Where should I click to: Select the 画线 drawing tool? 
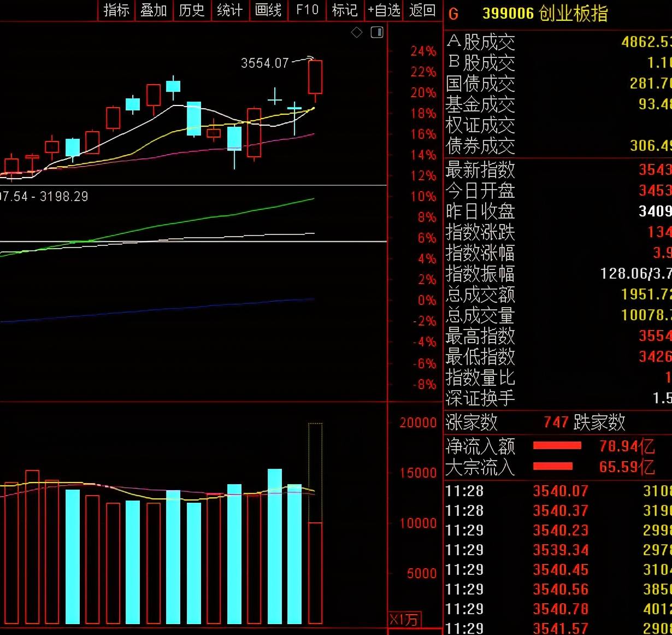pyautogui.click(x=268, y=10)
